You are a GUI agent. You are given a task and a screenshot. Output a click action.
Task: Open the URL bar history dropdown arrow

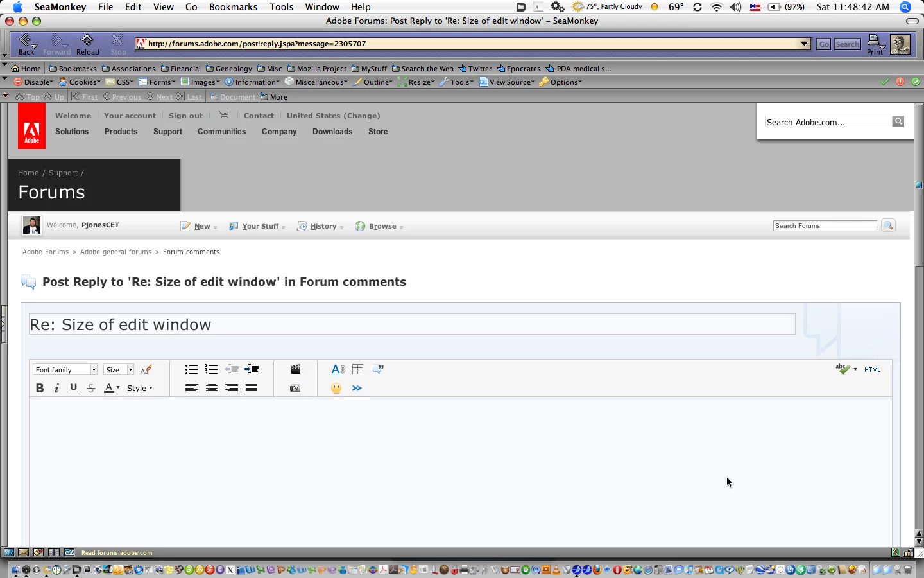804,44
